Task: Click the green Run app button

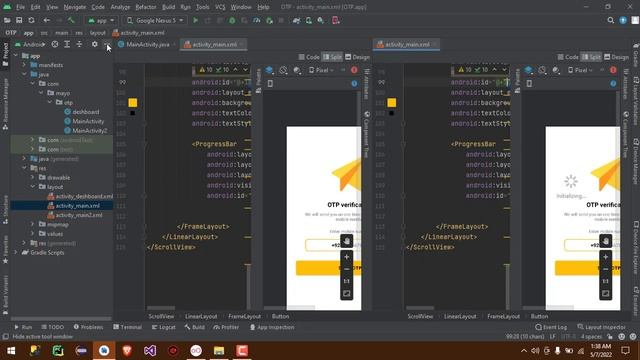Action: tap(196, 20)
